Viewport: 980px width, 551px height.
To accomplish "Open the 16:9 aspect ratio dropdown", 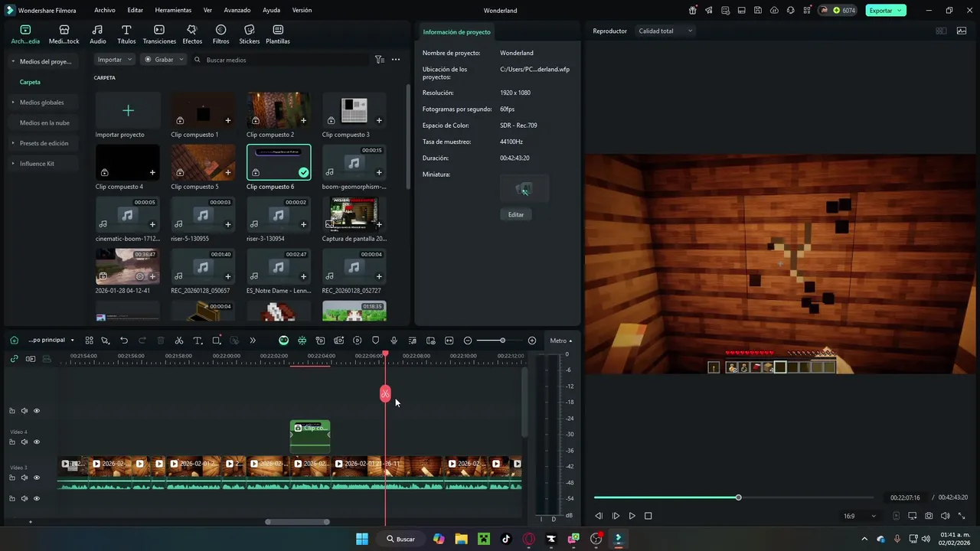I will [x=858, y=516].
